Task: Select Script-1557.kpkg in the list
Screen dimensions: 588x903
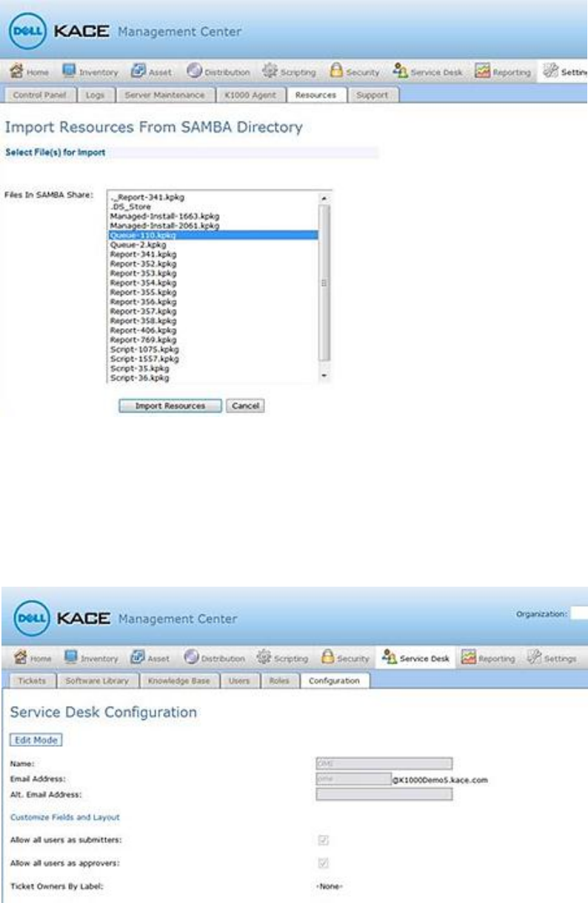Action: point(213,359)
